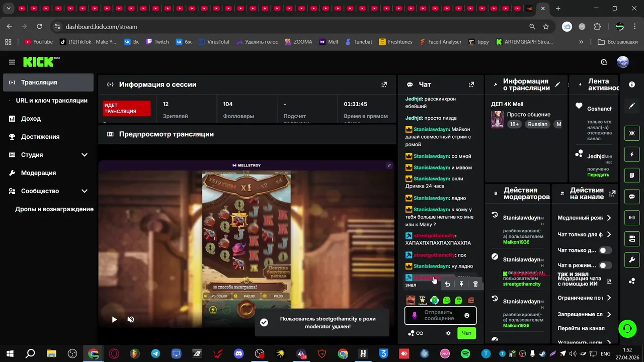Pin the hovered chat message
644x362 pixels.
click(x=461, y=284)
